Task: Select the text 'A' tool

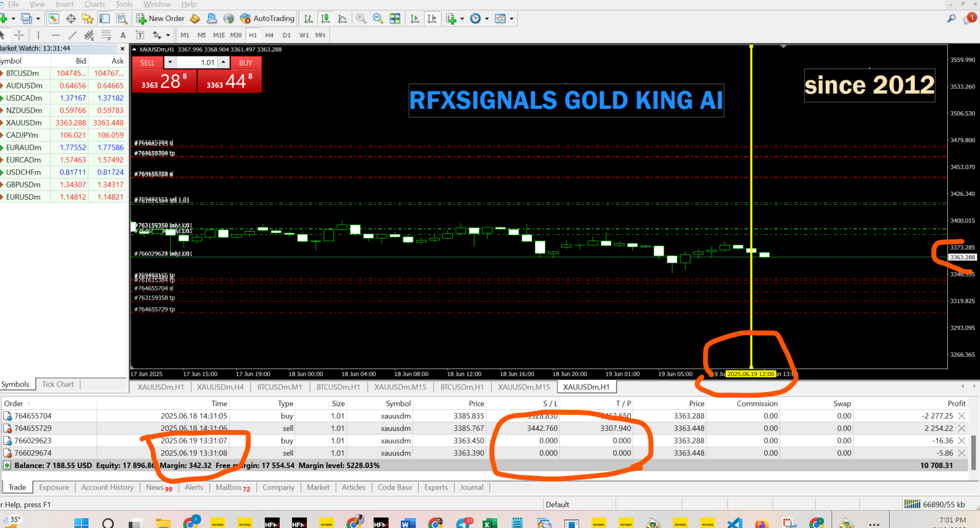Action: tap(123, 35)
